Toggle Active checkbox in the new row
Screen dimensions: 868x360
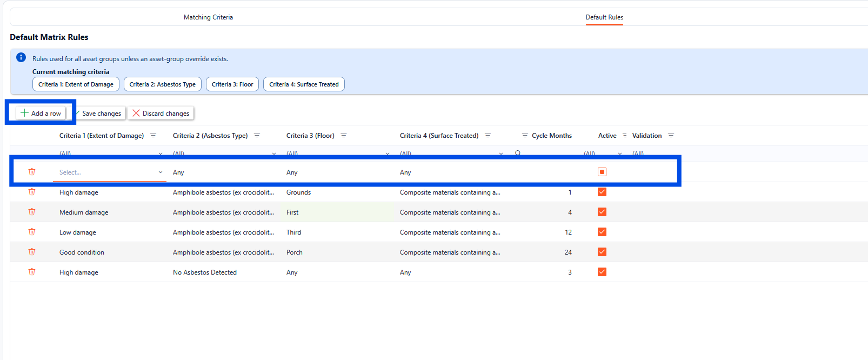602,172
